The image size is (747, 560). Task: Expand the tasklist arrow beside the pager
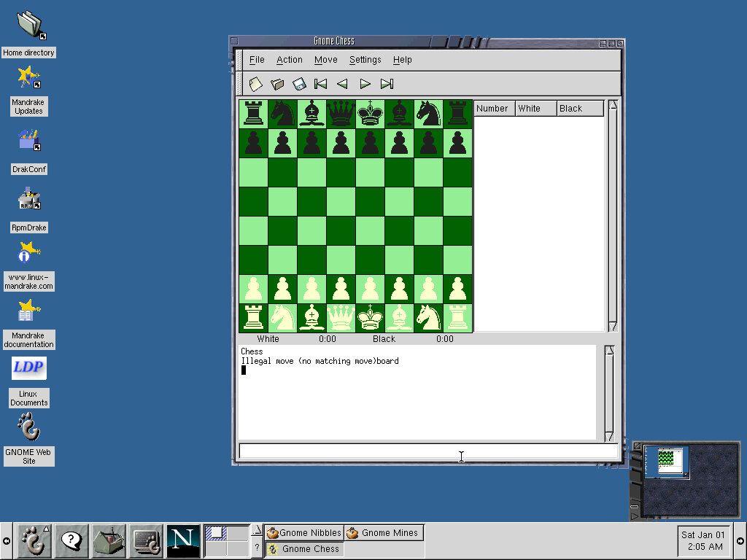[256, 531]
